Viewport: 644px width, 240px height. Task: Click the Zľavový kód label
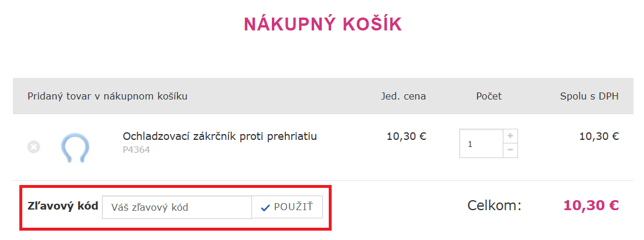tap(63, 207)
